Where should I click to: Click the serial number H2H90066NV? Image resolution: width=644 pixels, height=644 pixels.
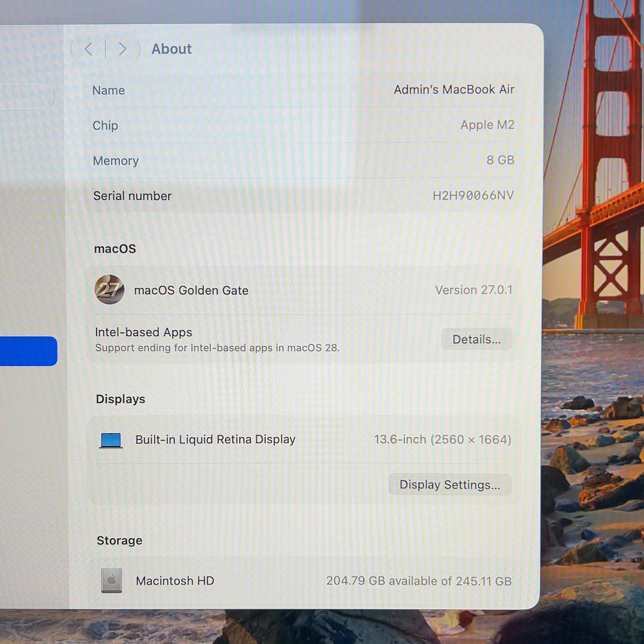[473, 195]
